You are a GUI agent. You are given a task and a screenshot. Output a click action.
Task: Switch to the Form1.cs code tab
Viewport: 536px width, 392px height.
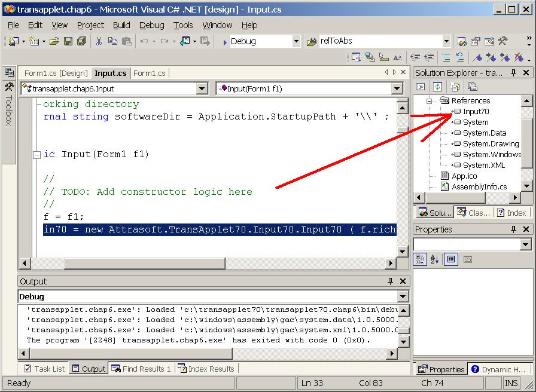click(x=150, y=73)
